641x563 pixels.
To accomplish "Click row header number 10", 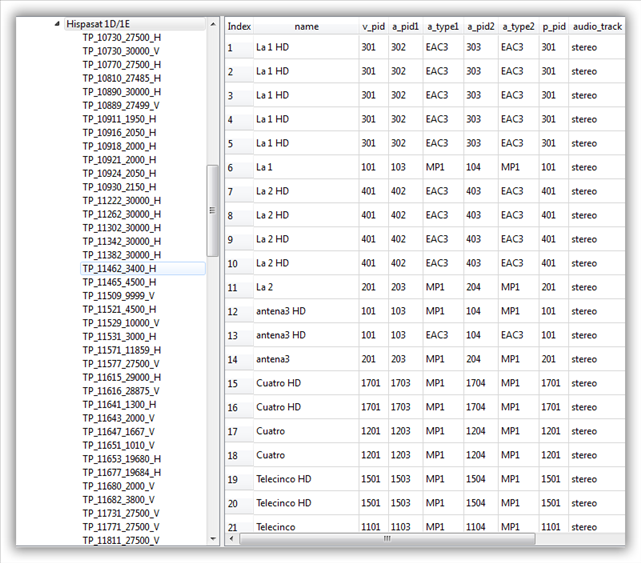I will (x=239, y=263).
